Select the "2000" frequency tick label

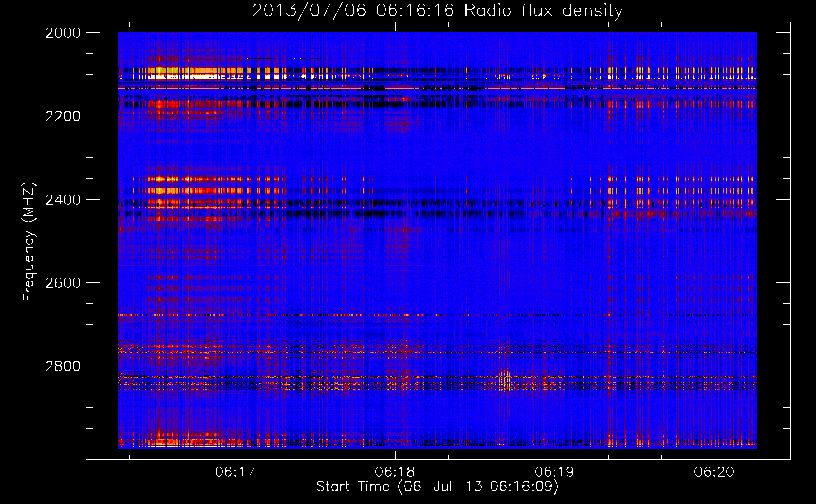coord(63,33)
